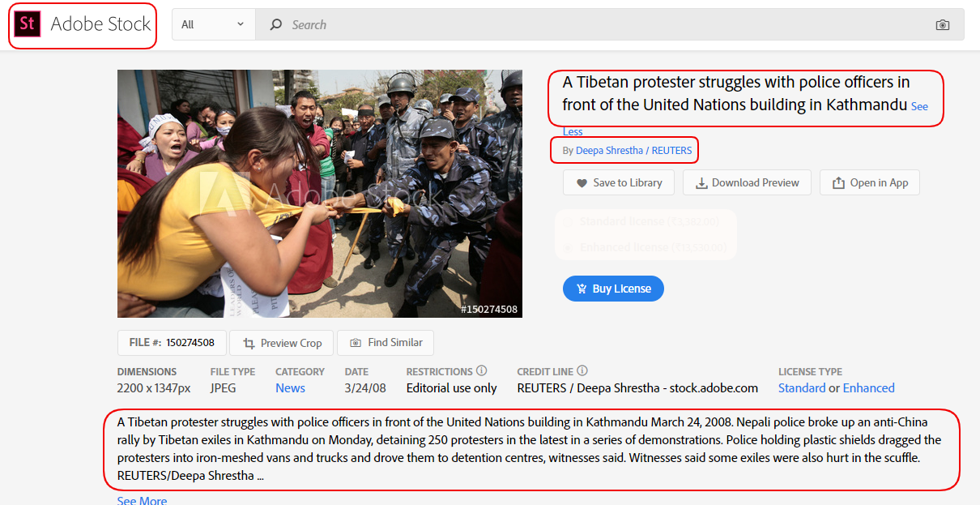This screenshot has height=505, width=980.
Task: Click the Adobe Stock wordmark text
Action: (x=100, y=24)
